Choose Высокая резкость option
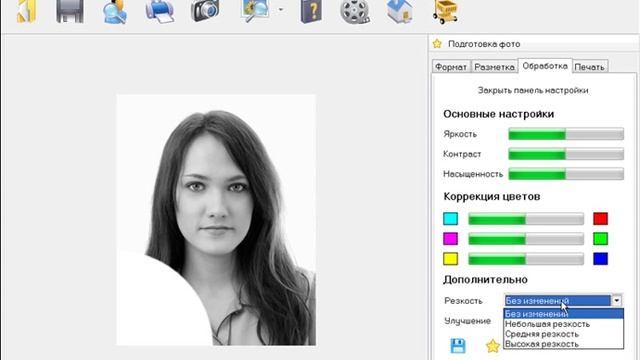 [563, 344]
